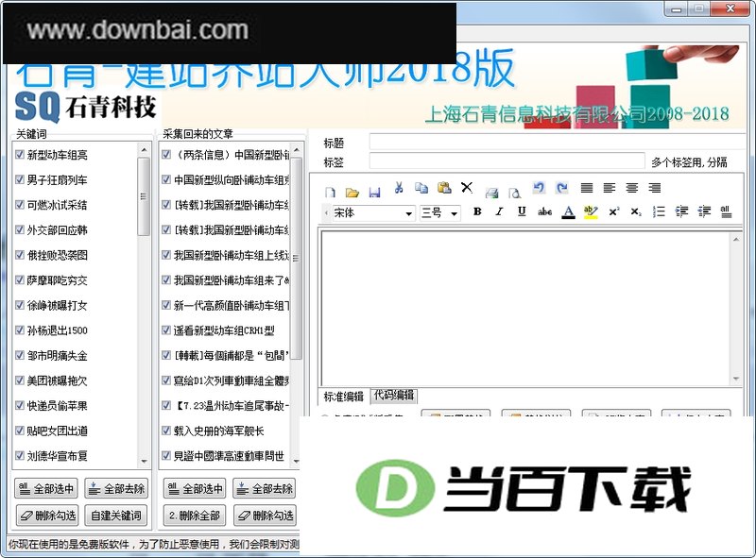
Task: Open a file with the folder icon
Action: [352, 193]
